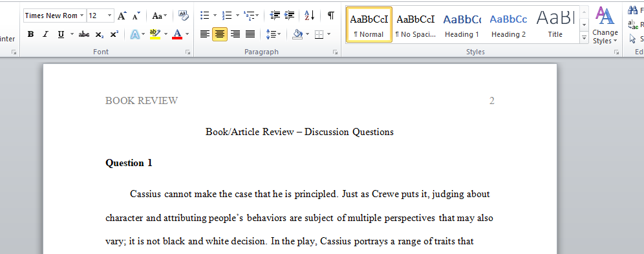
Task: Open the Borders dropdown arrow
Action: [x=328, y=34]
